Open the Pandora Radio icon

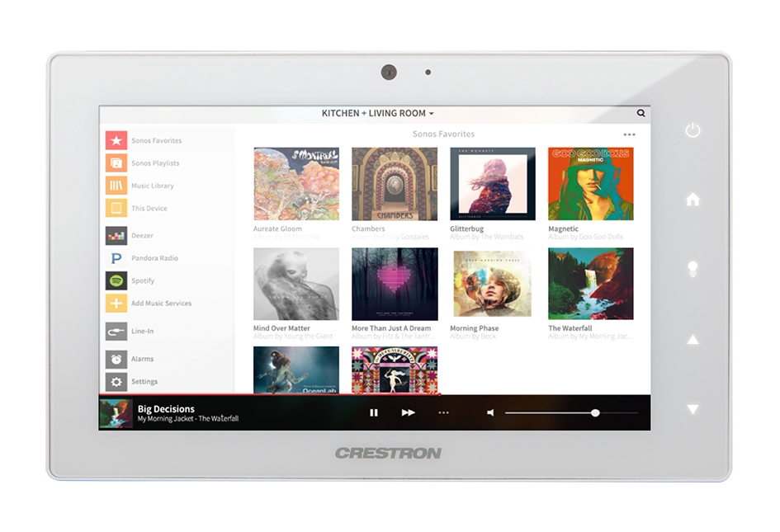pyautogui.click(x=116, y=258)
